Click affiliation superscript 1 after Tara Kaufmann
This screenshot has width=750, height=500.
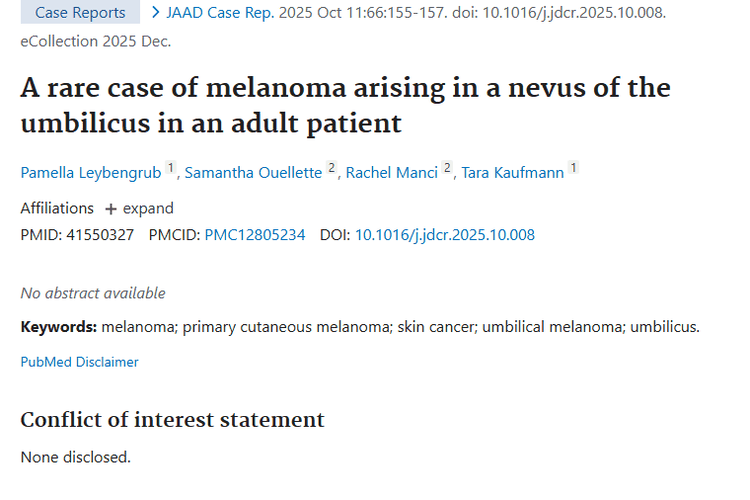tap(574, 168)
